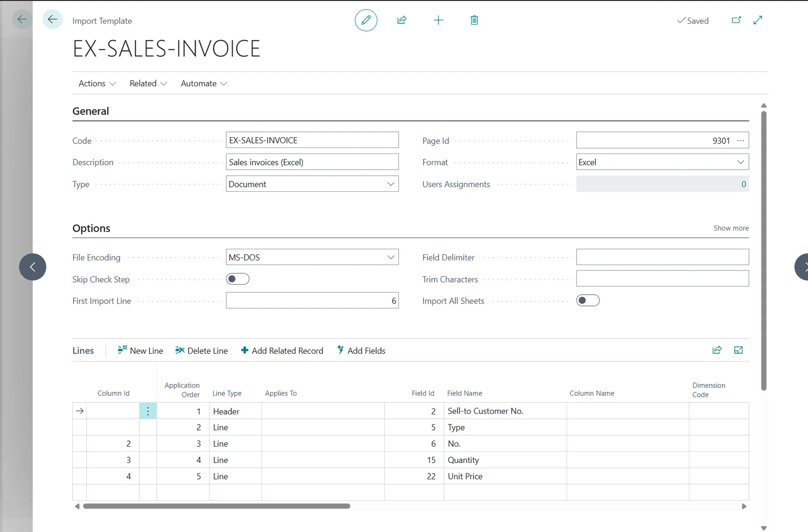
Task: Share the Lines list using its icon
Action: [717, 350]
